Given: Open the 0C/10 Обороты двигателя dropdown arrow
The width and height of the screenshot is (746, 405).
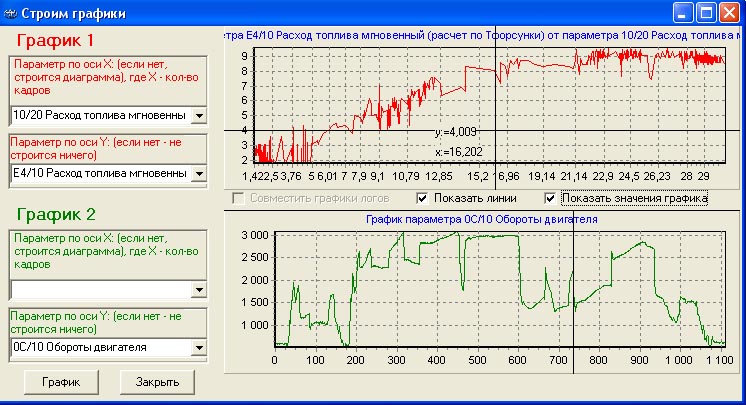Looking at the screenshot, I should coord(198,348).
